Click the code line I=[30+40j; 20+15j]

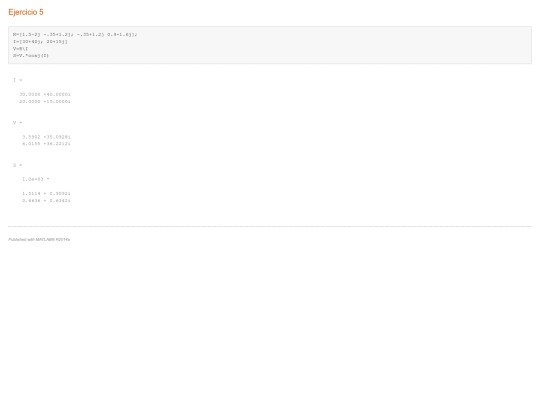(40, 41)
